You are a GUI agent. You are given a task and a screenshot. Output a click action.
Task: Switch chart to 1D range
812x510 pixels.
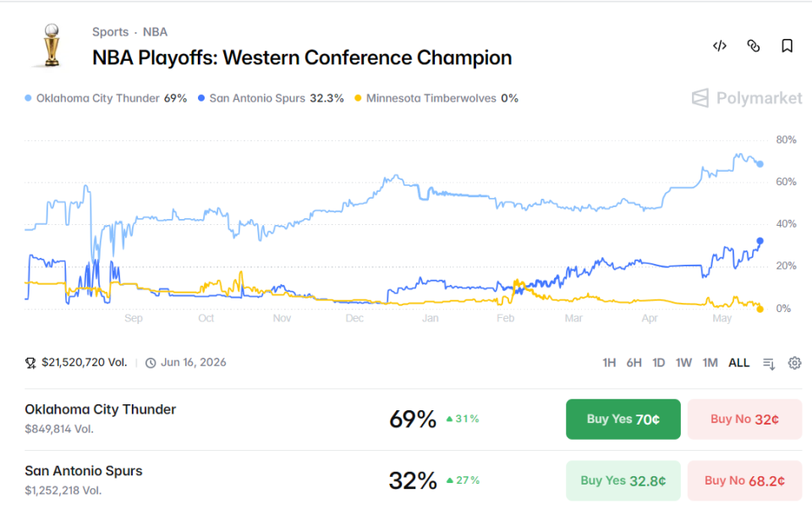658,363
